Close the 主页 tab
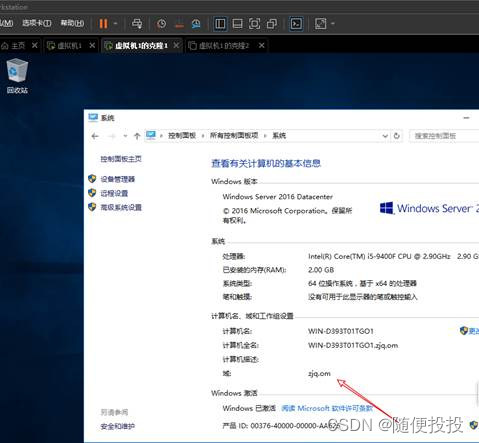The width and height of the screenshot is (479, 443). [x=35, y=45]
